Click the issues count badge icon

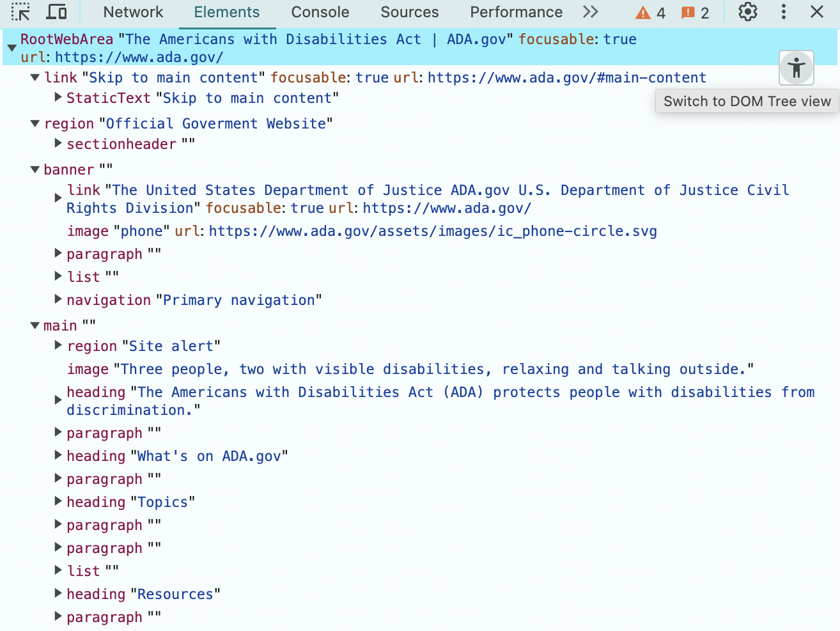coord(688,13)
